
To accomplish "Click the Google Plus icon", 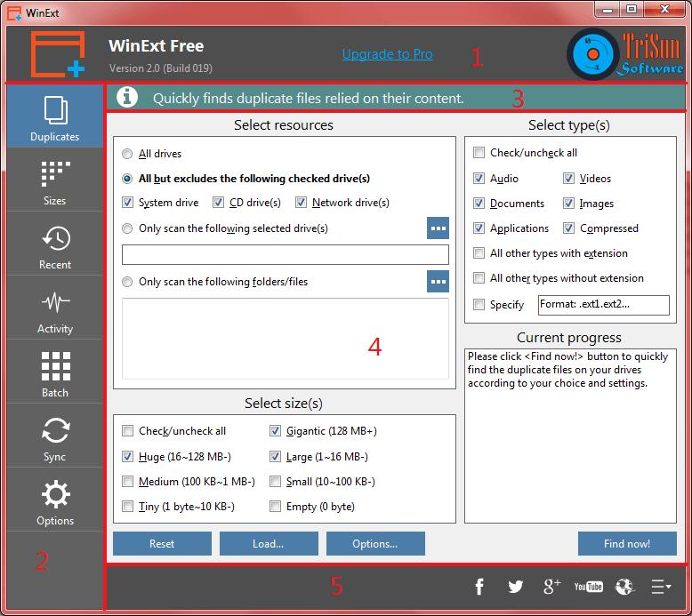I will click(x=551, y=587).
